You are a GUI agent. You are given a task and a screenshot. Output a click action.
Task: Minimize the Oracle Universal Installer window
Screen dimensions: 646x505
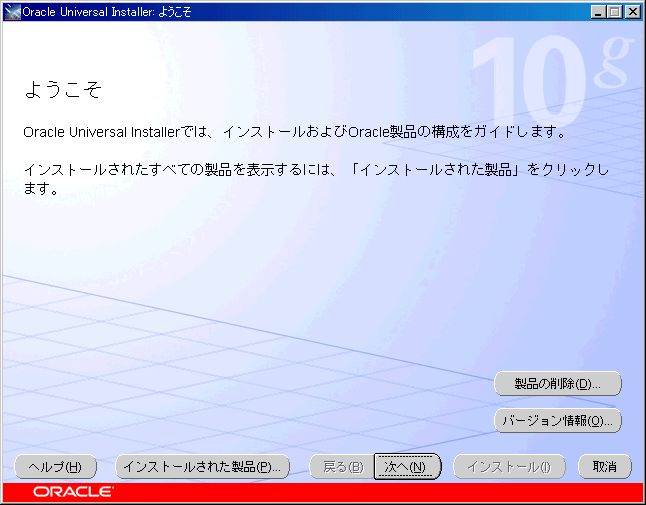598,12
